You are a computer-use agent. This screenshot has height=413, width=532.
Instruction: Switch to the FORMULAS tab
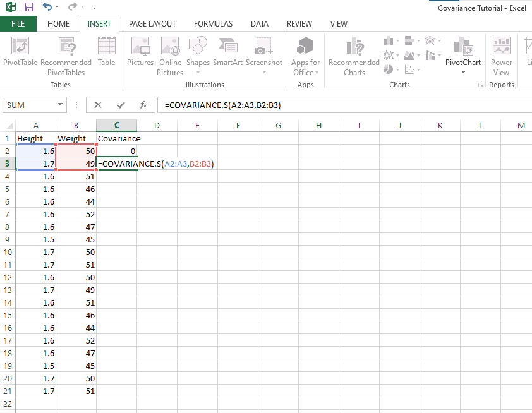(213, 24)
